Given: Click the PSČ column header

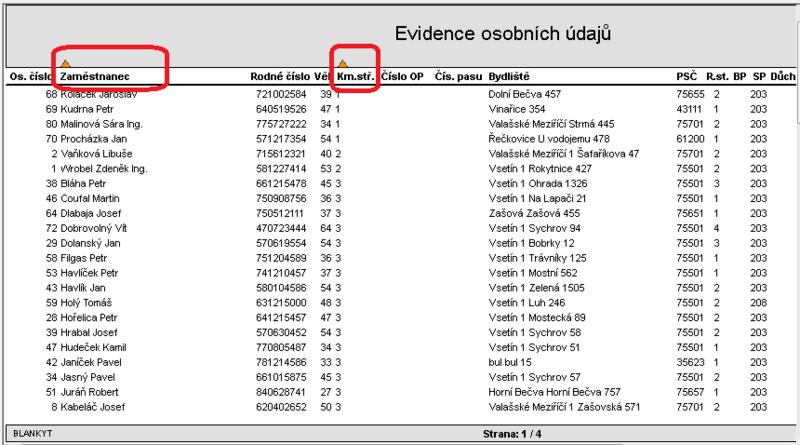Looking at the screenshot, I should tap(687, 77).
